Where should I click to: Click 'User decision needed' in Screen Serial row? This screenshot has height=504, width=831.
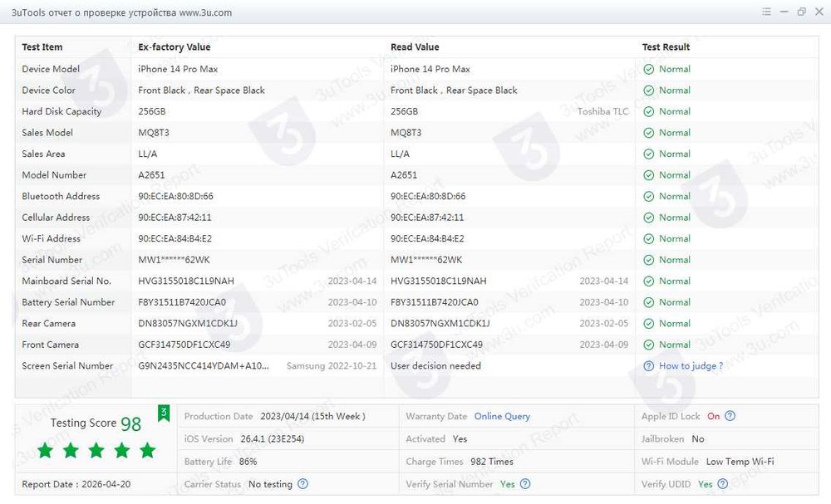point(435,366)
